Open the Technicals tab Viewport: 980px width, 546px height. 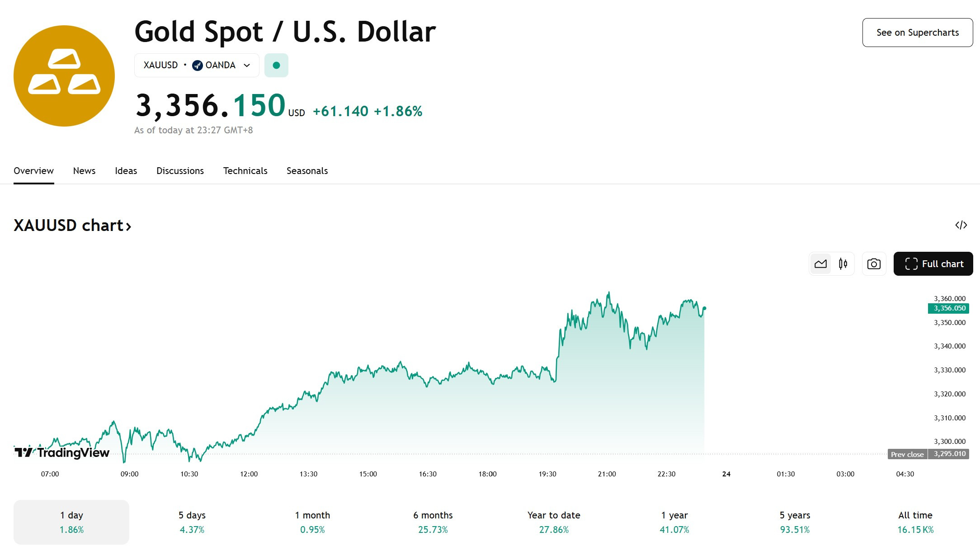[x=245, y=171]
